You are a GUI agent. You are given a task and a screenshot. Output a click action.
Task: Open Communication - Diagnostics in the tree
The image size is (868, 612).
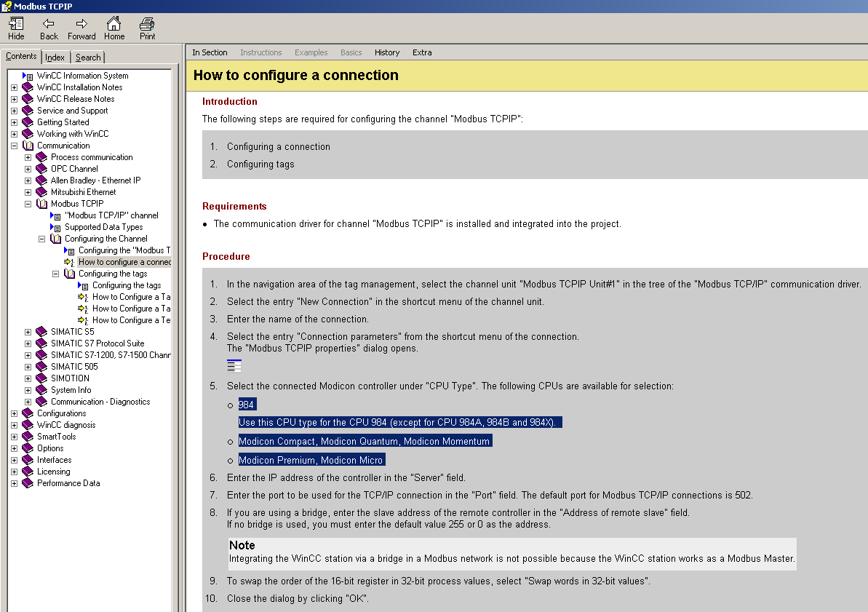coord(100,402)
